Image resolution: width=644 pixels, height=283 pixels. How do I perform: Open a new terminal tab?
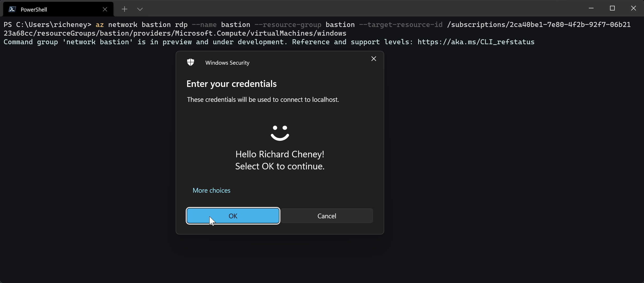[x=124, y=9]
